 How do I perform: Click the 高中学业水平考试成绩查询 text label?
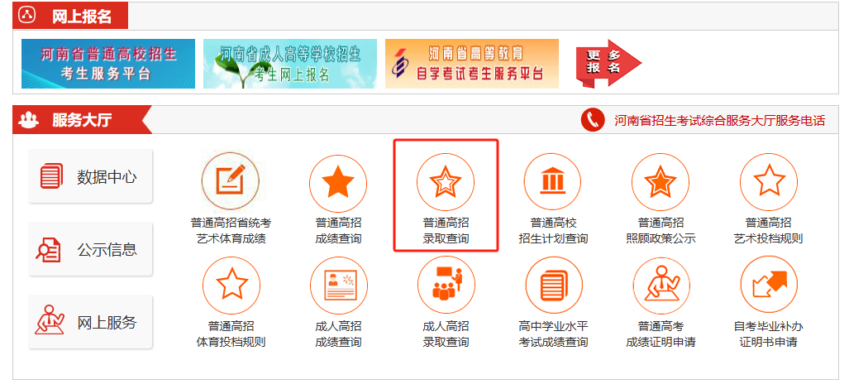coord(553,334)
